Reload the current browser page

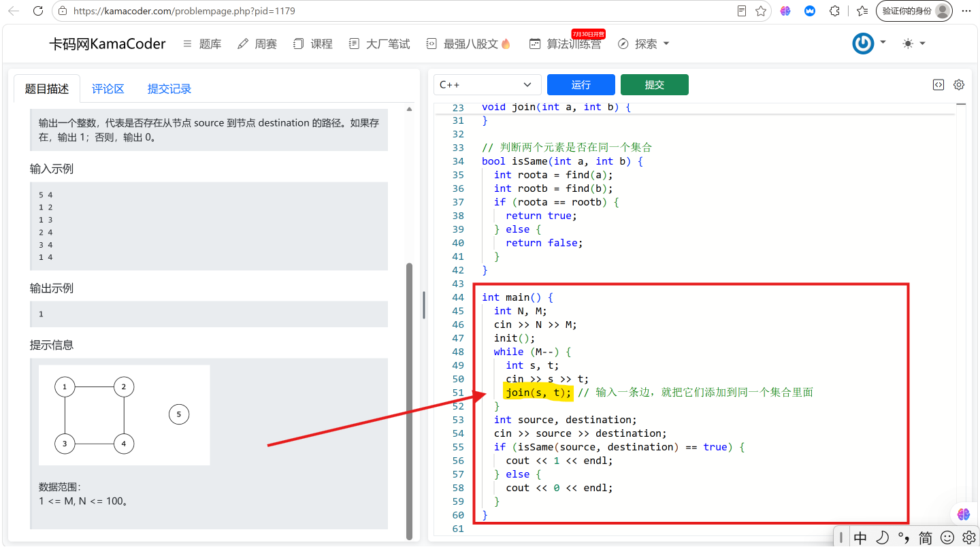(x=38, y=11)
